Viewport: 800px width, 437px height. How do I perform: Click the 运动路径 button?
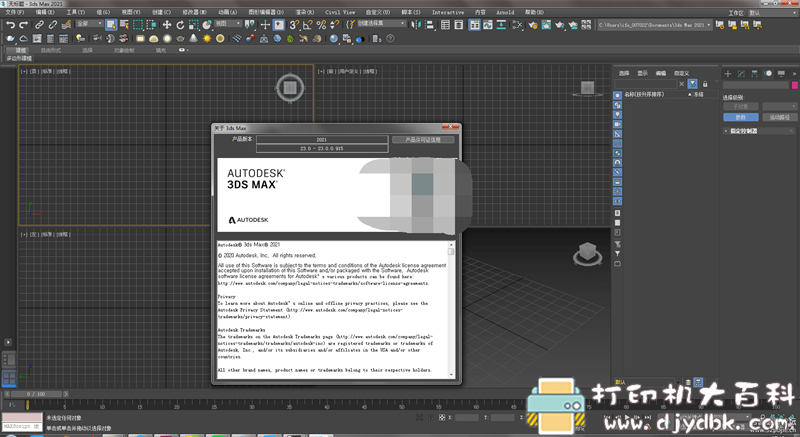point(780,117)
